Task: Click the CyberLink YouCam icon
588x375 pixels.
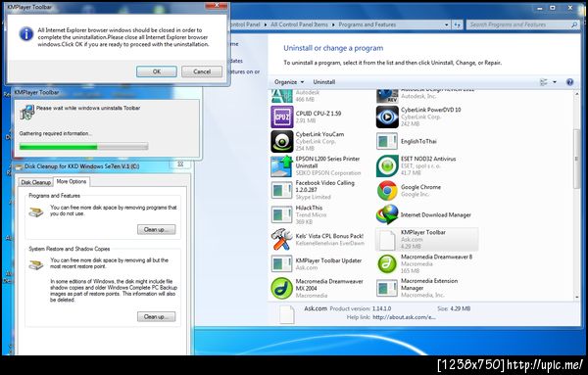Action: 281,141
